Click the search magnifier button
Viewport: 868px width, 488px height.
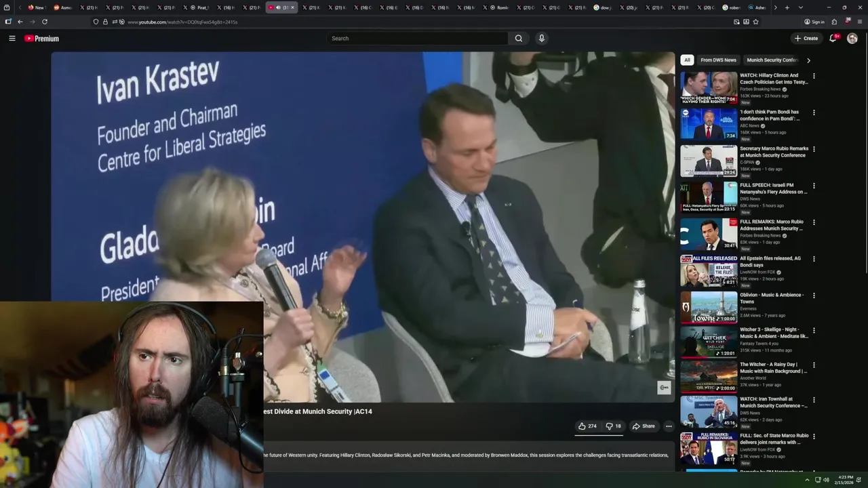point(519,39)
